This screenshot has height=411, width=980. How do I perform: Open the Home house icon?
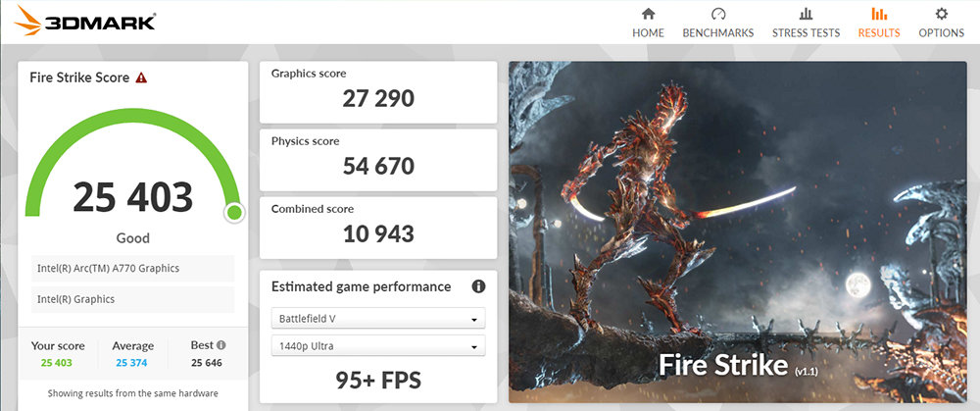(x=648, y=13)
